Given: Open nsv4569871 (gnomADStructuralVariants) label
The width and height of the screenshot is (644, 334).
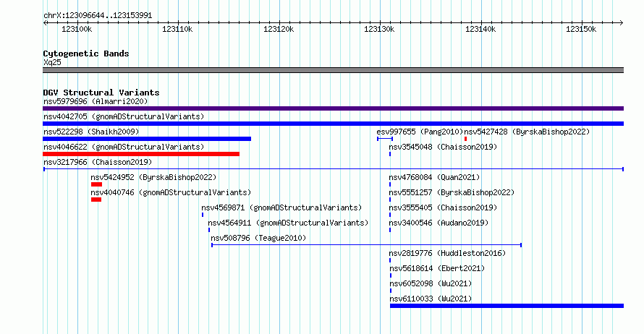Looking at the screenshot, I should pyautogui.click(x=281, y=207).
